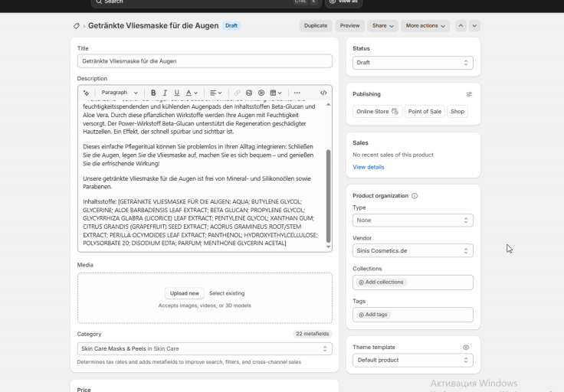Select the Online Store publishing channel

click(x=377, y=111)
